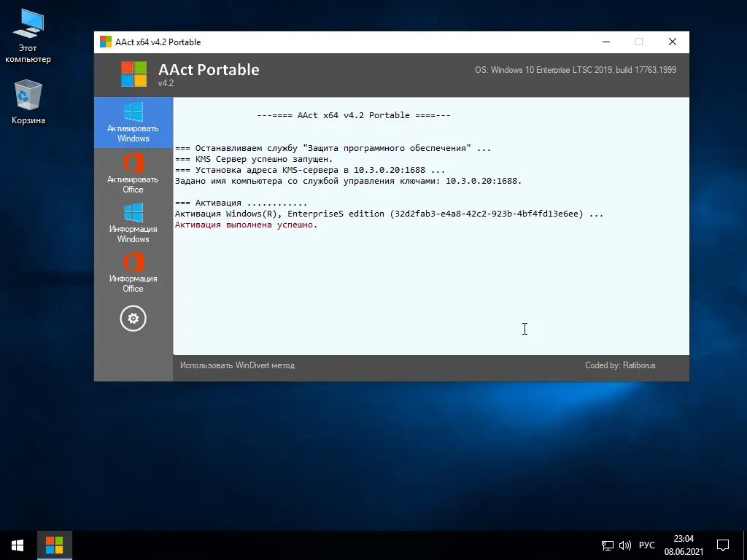Screen dimensions: 747x560
Task: Open the Action Center notification icon
Action: pos(722,545)
